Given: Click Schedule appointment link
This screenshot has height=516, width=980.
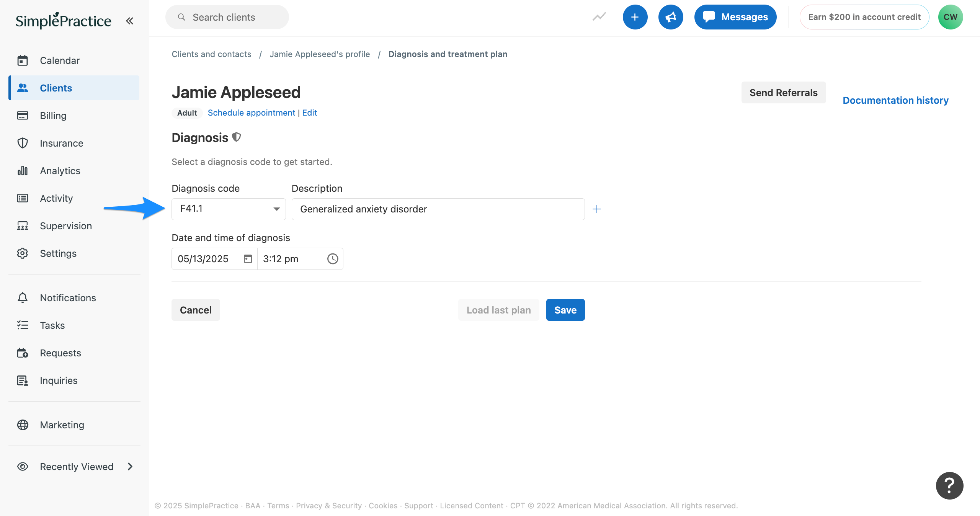Looking at the screenshot, I should [252, 113].
